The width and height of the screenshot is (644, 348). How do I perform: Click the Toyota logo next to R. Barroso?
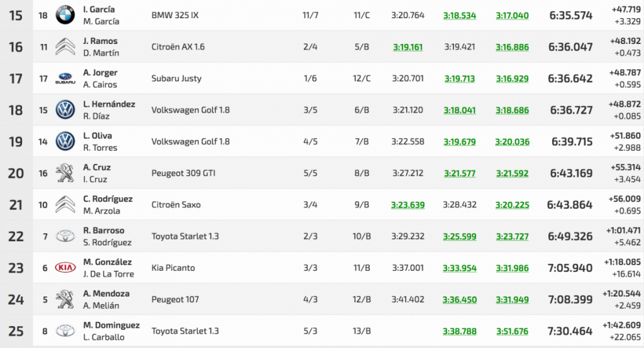(x=65, y=236)
